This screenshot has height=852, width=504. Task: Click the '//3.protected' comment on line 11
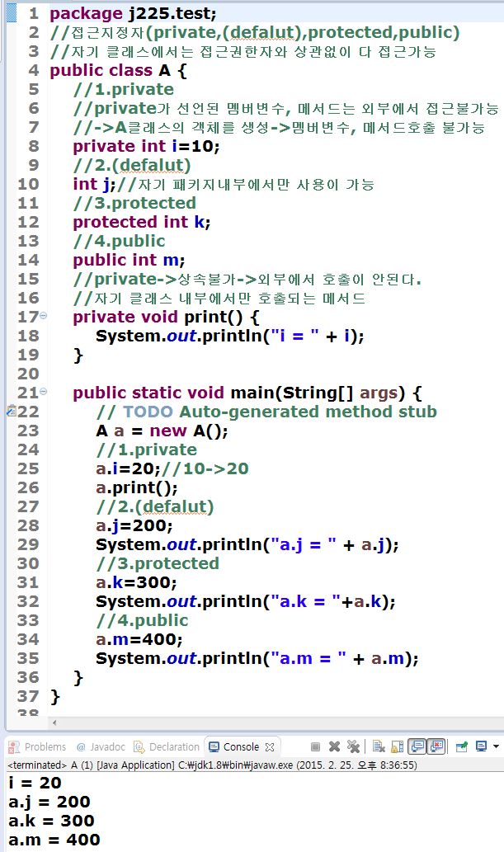(134, 203)
